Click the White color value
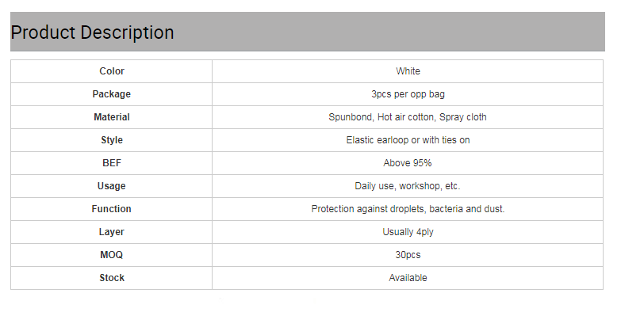 408,71
